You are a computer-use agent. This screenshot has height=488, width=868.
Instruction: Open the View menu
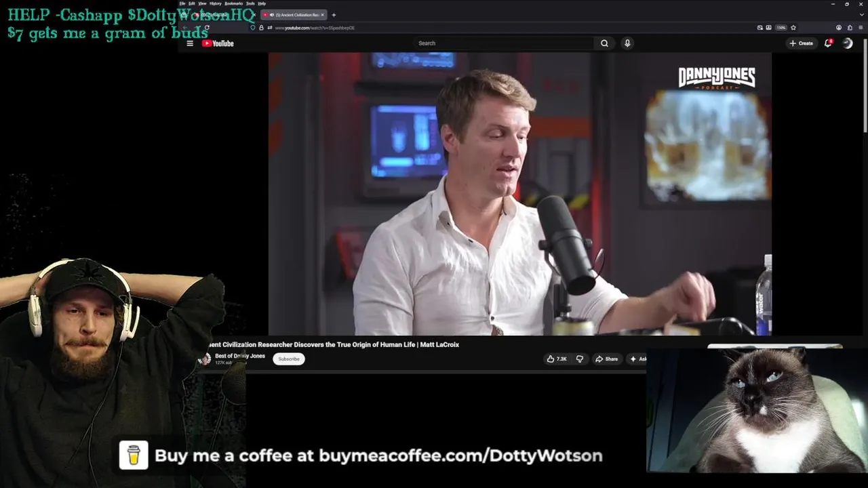pyautogui.click(x=202, y=3)
